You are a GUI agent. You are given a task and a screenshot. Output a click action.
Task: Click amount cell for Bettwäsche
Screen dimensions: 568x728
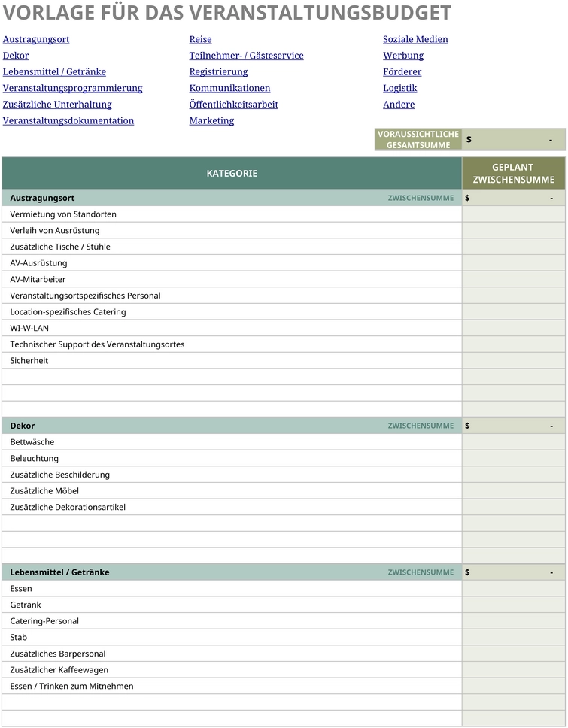[x=514, y=442]
